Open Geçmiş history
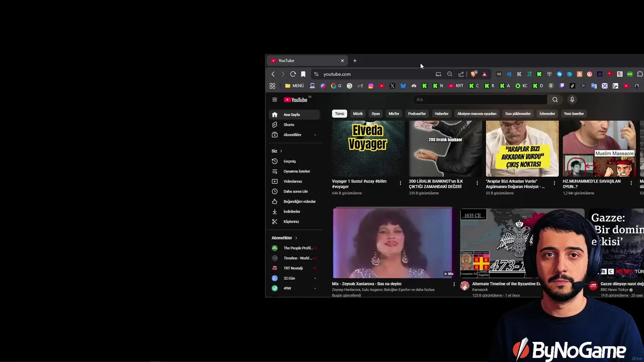 pyautogui.click(x=294, y=161)
